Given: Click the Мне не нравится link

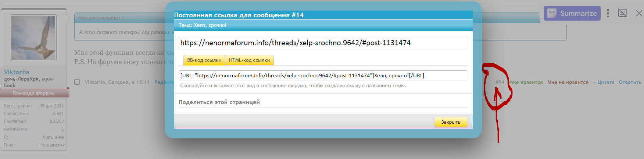Looking at the screenshot, I should pyautogui.click(x=568, y=82).
